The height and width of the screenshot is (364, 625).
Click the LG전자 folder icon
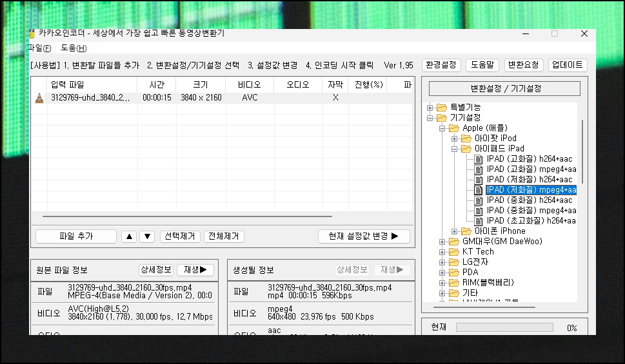pos(453,262)
